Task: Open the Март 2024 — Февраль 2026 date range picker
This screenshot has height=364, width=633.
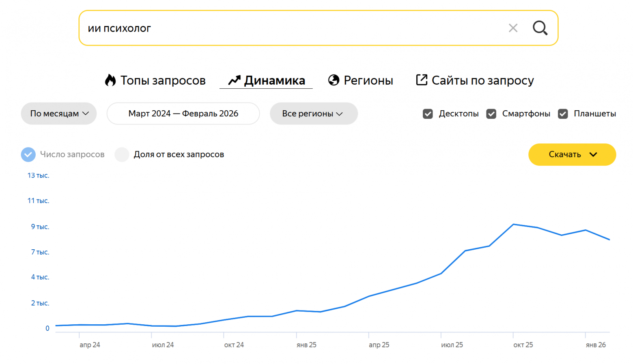Action: point(183,113)
